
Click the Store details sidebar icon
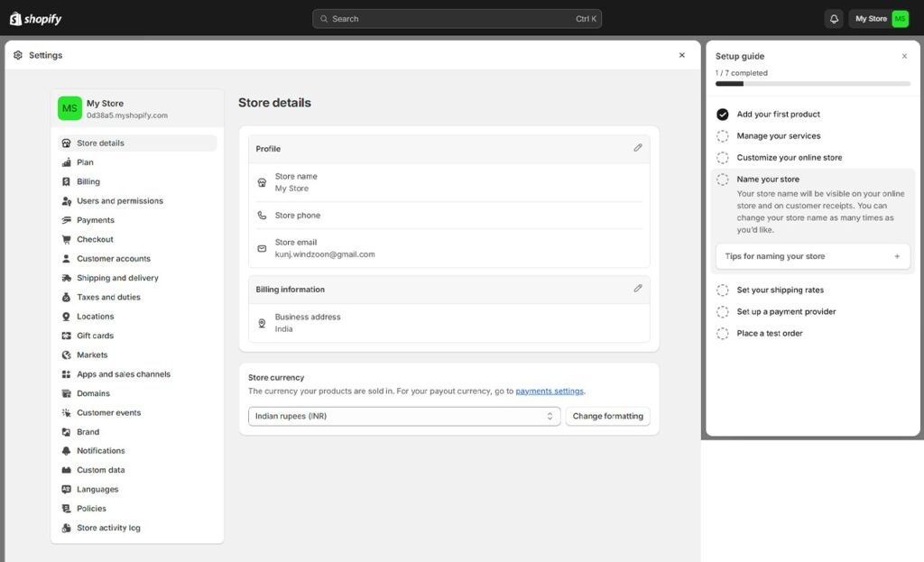(66, 143)
